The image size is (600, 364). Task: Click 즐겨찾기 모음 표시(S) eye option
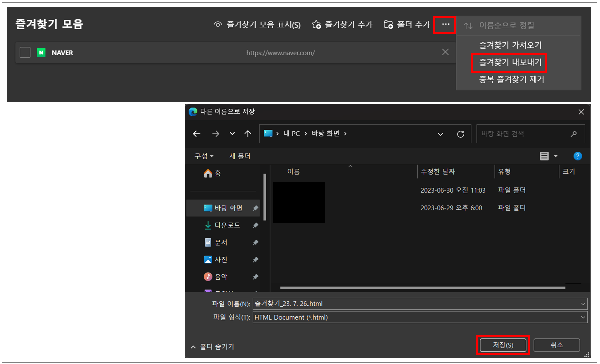(257, 25)
